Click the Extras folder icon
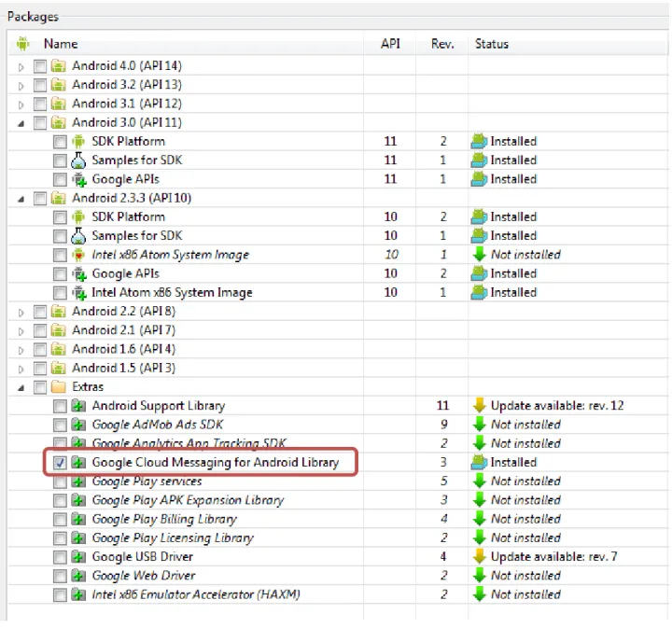 pyautogui.click(x=58, y=387)
